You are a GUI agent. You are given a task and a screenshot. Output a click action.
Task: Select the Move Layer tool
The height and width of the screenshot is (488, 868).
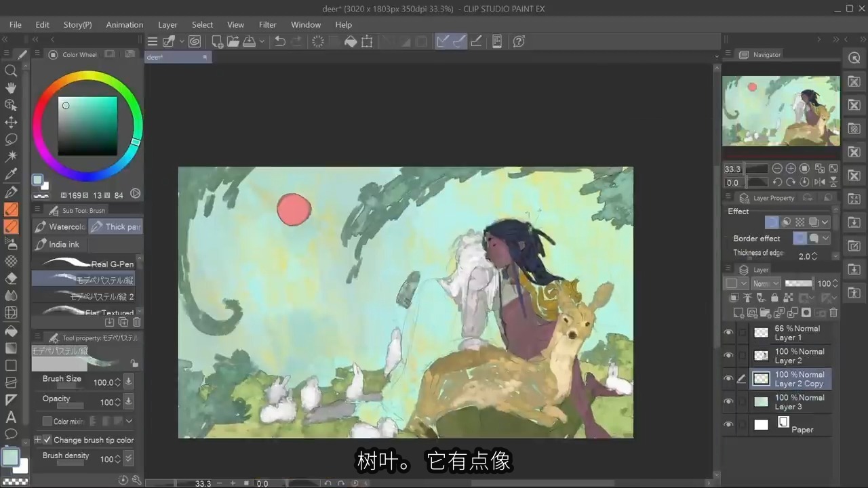[x=11, y=122]
